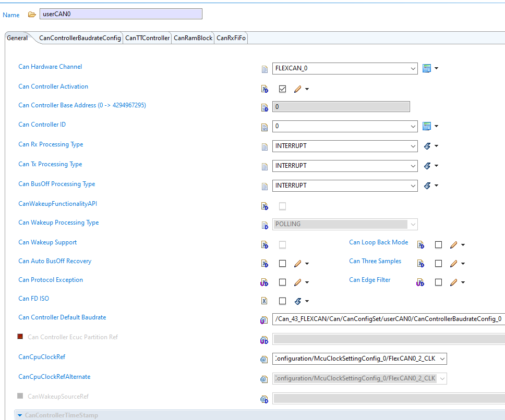This screenshot has width=505, height=420.
Task: Click the Name label link
Action: coord(11,15)
